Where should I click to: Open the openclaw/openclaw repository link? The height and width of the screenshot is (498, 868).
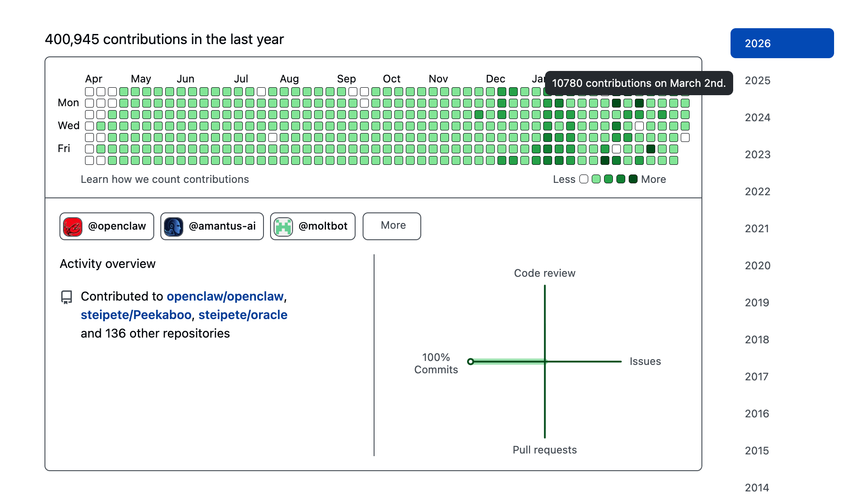coord(225,297)
